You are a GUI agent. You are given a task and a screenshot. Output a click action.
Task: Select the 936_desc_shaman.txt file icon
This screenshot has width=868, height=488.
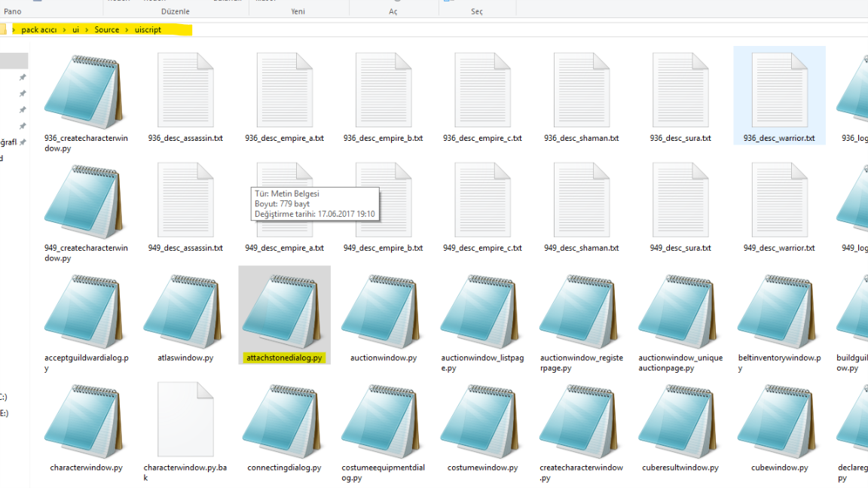point(581,90)
